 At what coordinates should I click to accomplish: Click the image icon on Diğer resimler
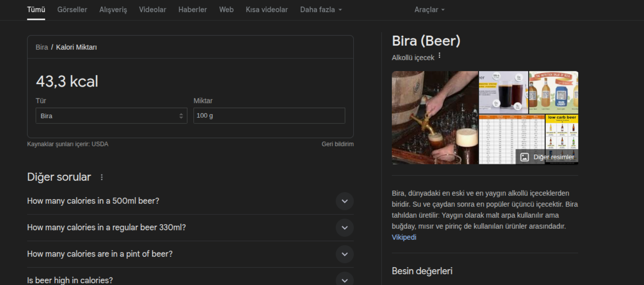coord(524,157)
